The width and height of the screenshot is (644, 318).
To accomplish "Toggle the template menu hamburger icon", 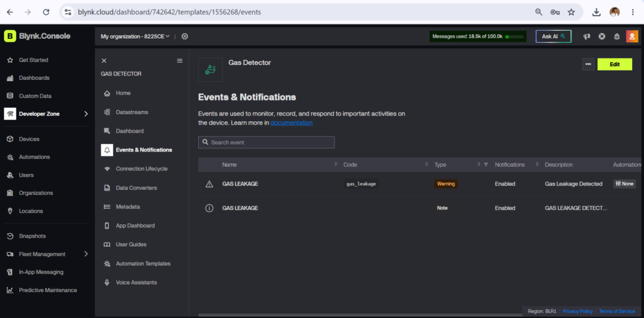I will [x=179, y=61].
